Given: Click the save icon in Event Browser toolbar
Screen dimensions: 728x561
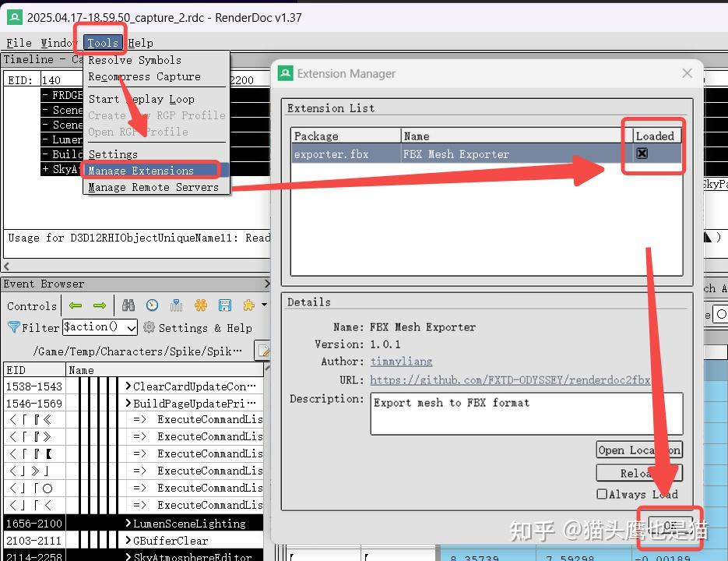Looking at the screenshot, I should click(226, 305).
